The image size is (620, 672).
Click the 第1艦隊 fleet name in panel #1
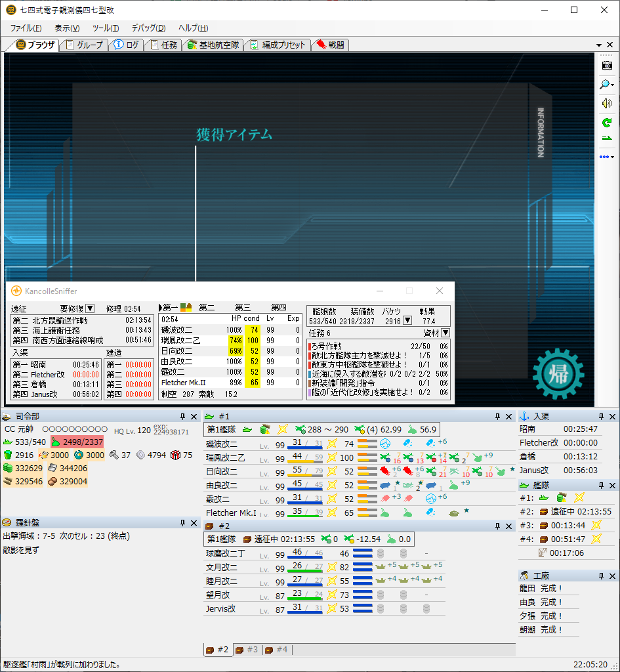coord(222,429)
